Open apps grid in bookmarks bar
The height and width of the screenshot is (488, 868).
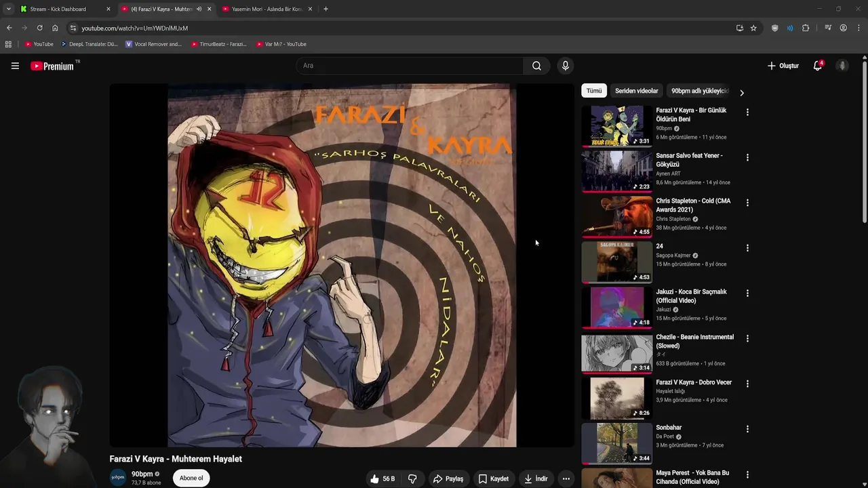point(8,44)
